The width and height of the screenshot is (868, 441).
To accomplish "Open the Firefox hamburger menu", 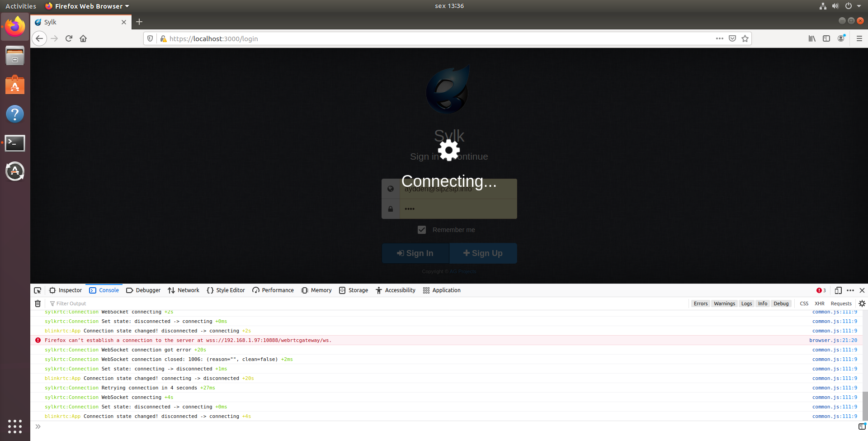I will (x=859, y=38).
